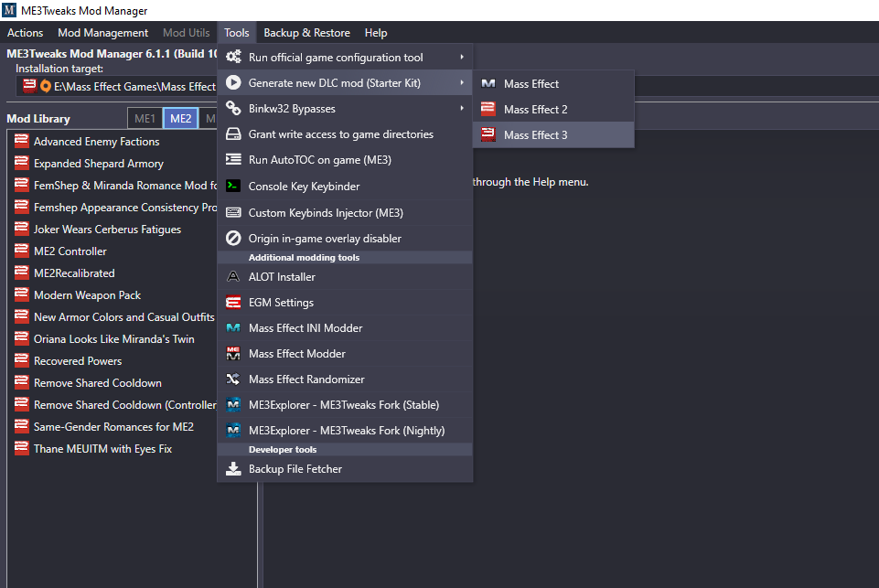Expand the Generate new DLC mod submenu arrow
Image resolution: width=879 pixels, height=588 pixels.
pyautogui.click(x=462, y=83)
